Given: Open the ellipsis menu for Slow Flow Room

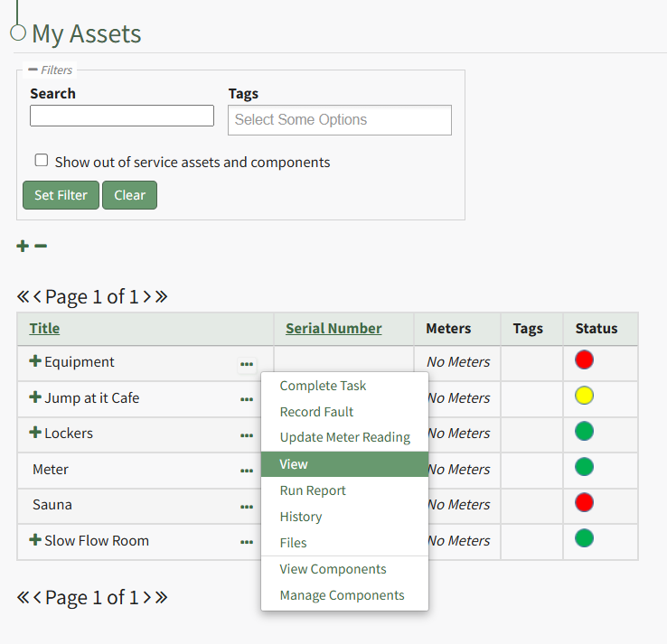Looking at the screenshot, I should coord(247,543).
